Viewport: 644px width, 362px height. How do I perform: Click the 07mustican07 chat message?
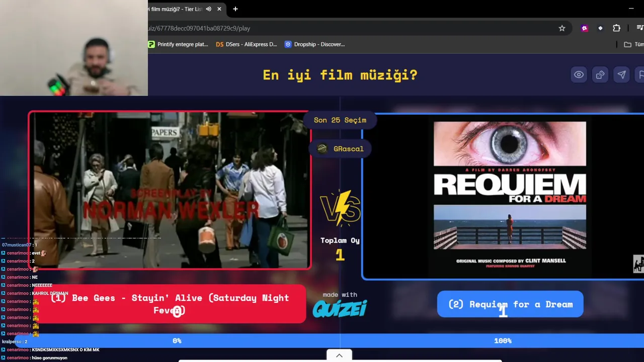point(20,245)
